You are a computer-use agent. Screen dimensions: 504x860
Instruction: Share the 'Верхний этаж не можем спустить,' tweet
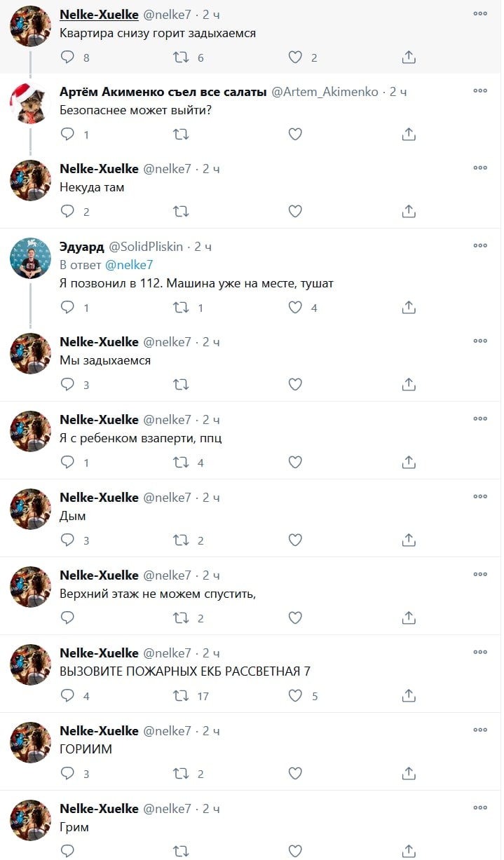click(409, 617)
